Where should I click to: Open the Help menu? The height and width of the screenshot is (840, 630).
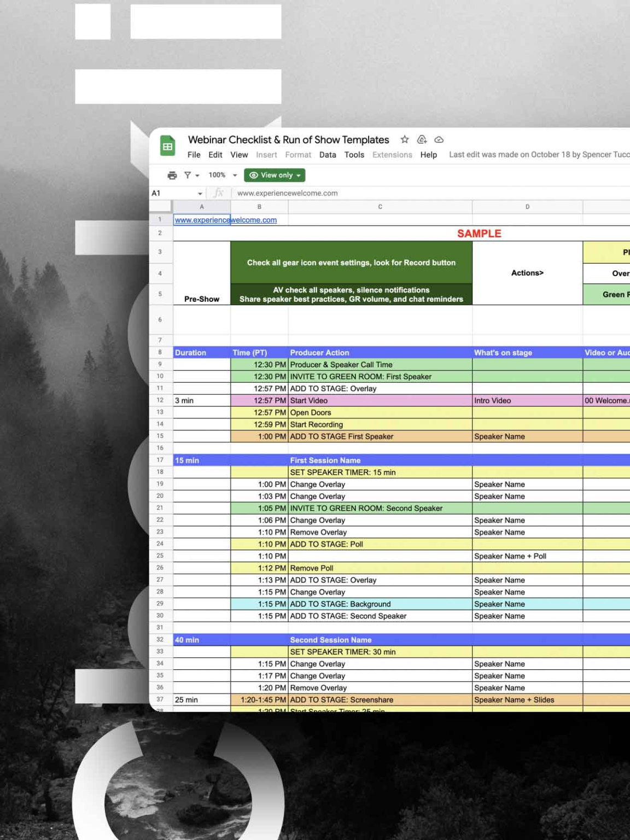pos(429,155)
